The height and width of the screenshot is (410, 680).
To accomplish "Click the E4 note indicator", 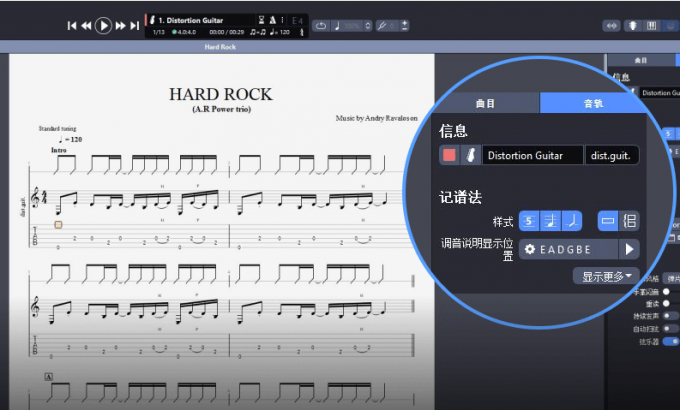I will pos(297,20).
